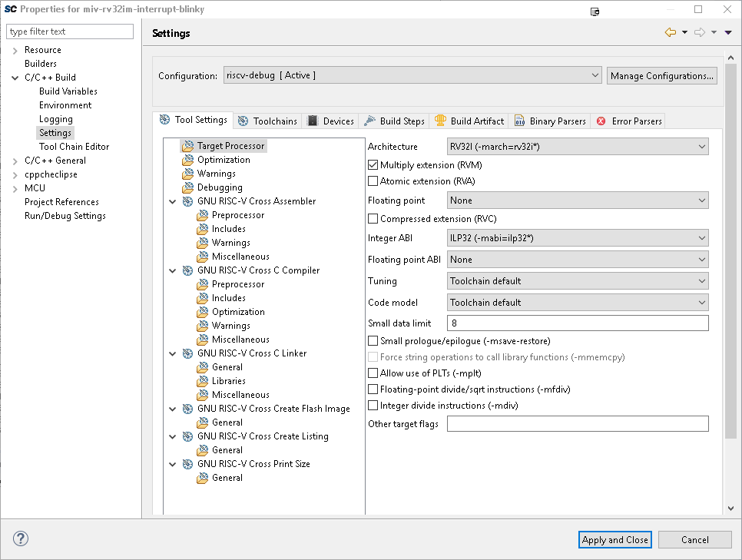Click the back navigation arrow icon
The width and height of the screenshot is (742, 560).
tap(671, 33)
